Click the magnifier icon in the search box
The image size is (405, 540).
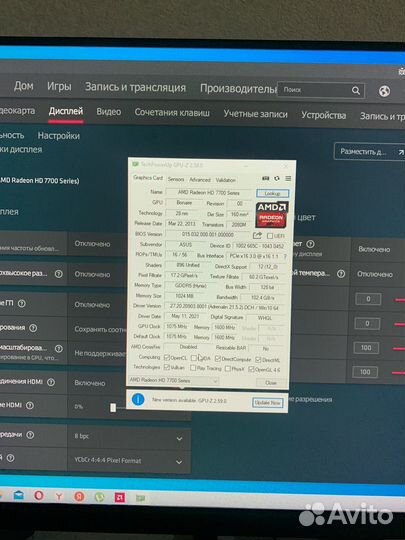[x=356, y=91]
